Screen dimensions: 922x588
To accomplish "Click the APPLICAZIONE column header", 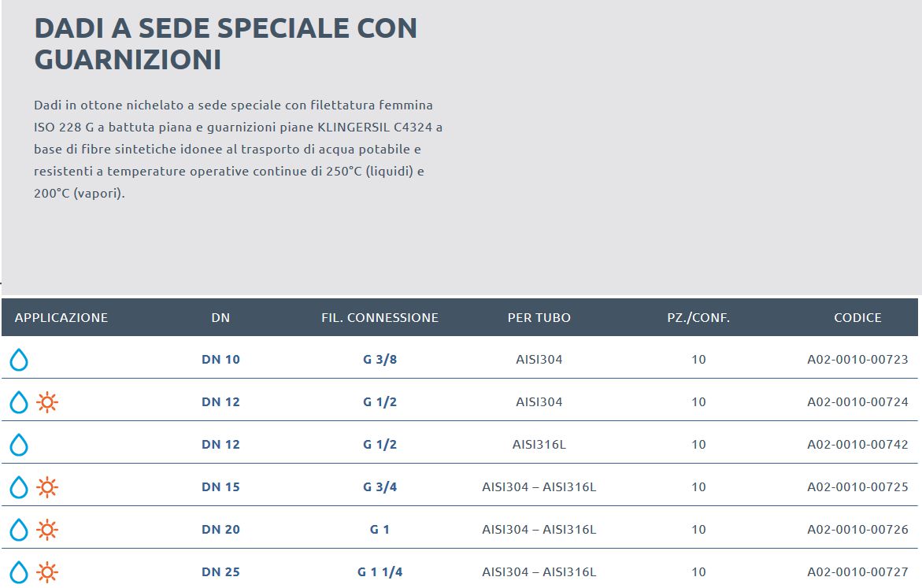I will pyautogui.click(x=61, y=318).
